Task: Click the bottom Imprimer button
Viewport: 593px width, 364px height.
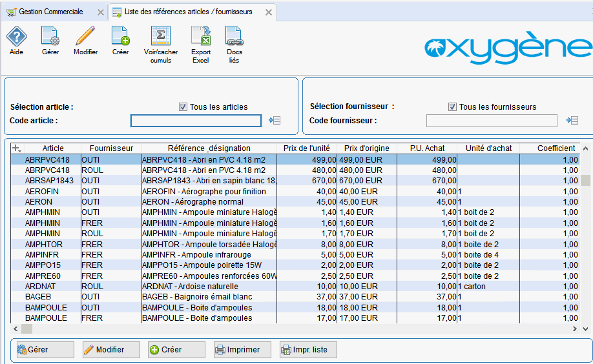Action: (242, 350)
